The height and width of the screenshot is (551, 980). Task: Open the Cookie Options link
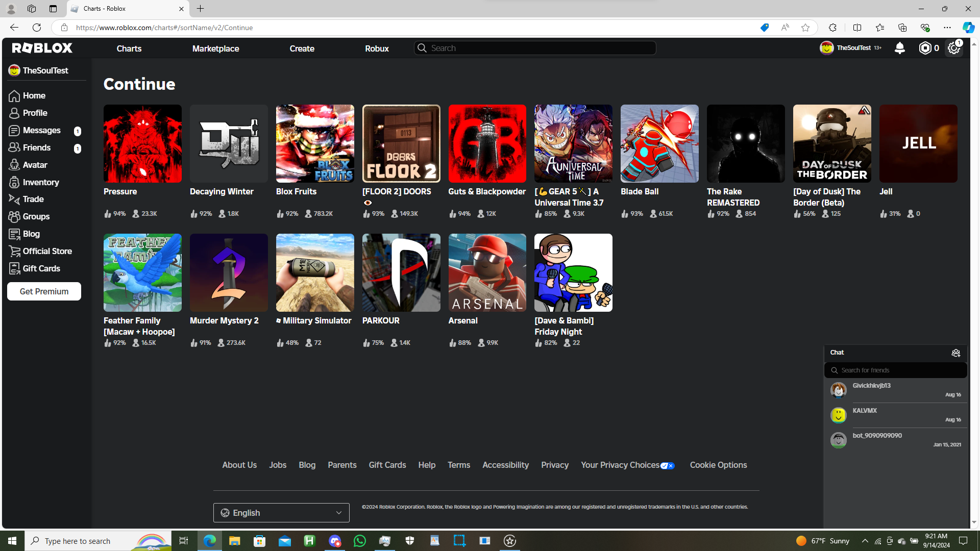click(718, 465)
